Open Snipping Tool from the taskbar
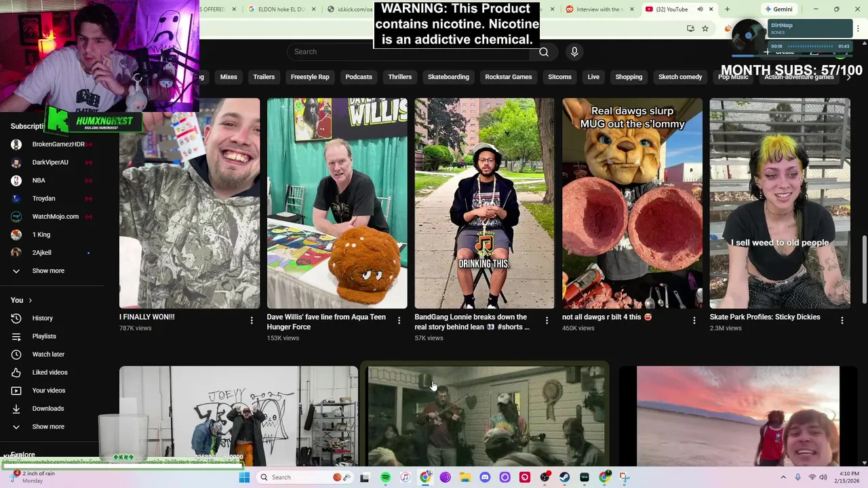The width and height of the screenshot is (868, 488). click(x=624, y=477)
